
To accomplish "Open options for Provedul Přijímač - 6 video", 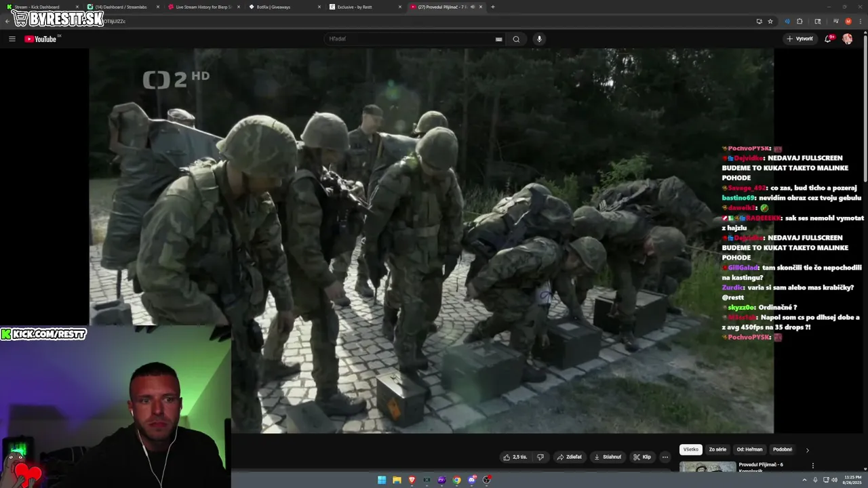I will (812, 466).
